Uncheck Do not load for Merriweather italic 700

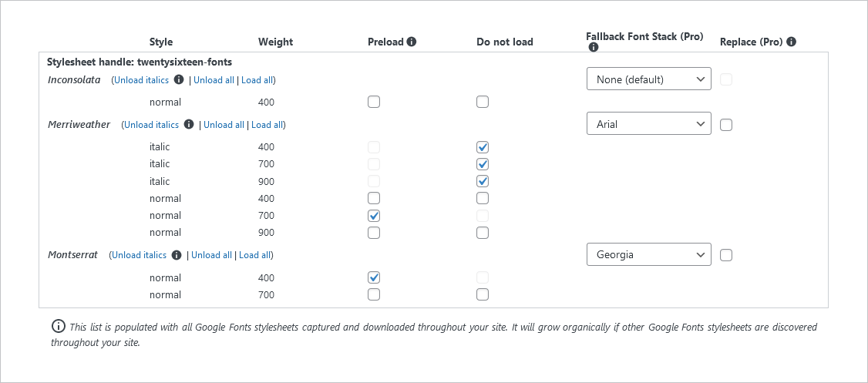483,164
